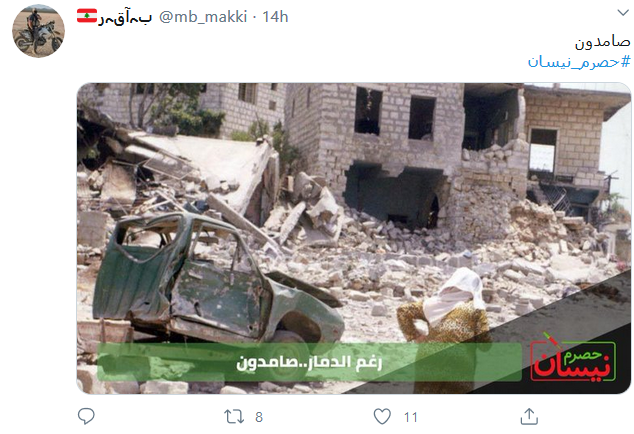The height and width of the screenshot is (434, 634).
Task: Retweet the post using the retweet arrows icon
Action: pos(234,416)
